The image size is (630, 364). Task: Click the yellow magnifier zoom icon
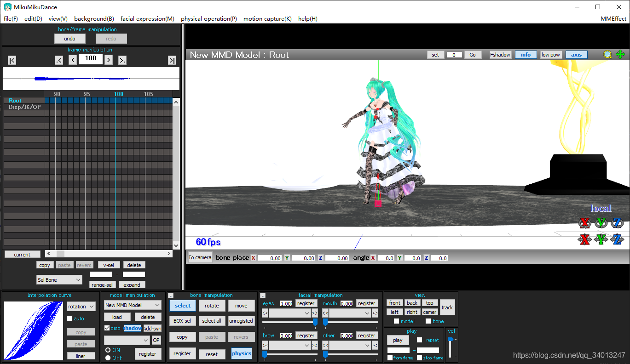click(x=608, y=55)
